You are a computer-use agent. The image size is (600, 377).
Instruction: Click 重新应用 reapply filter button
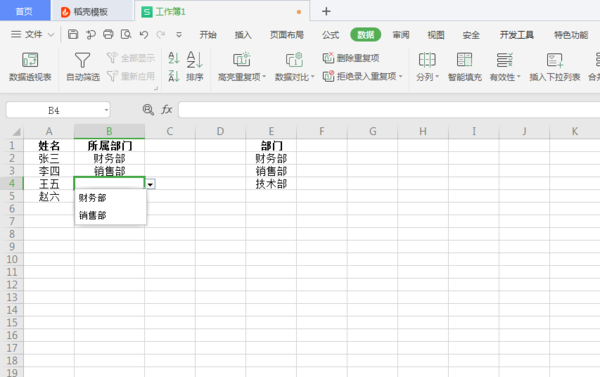coord(131,76)
